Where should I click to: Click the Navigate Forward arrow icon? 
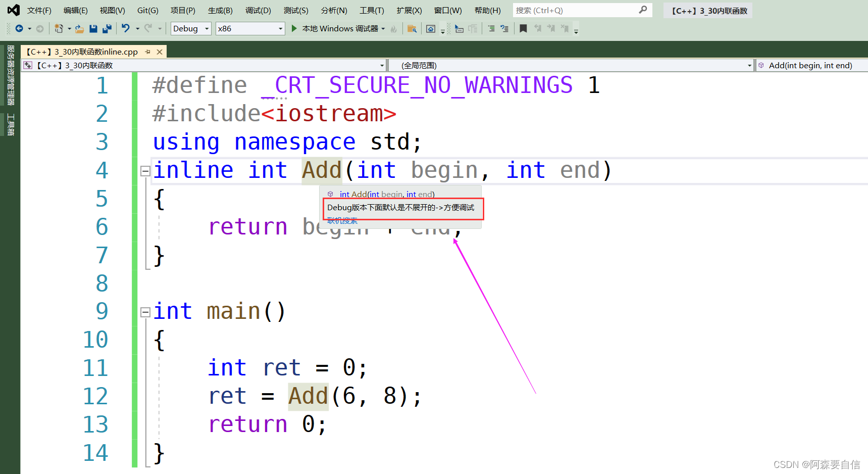click(40, 29)
